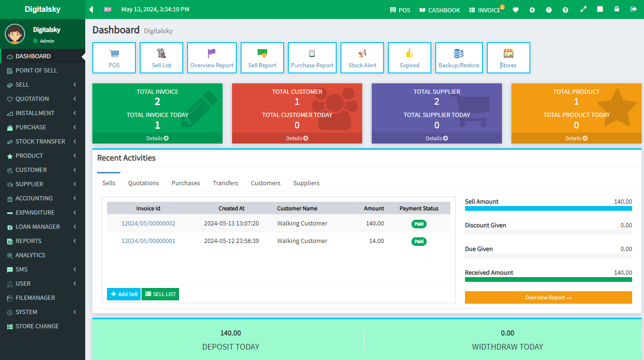Switch to the Quotations activity tab
The image size is (644, 360).
[x=143, y=183]
